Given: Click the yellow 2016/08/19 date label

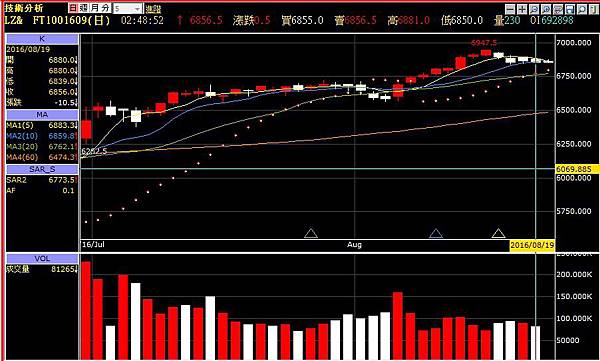Looking at the screenshot, I should 532,245.
